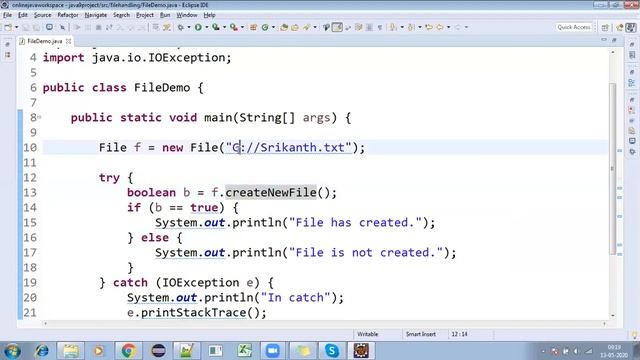Open the Back history dropdown arrow
The width and height of the screenshot is (640, 360).
(449, 27)
